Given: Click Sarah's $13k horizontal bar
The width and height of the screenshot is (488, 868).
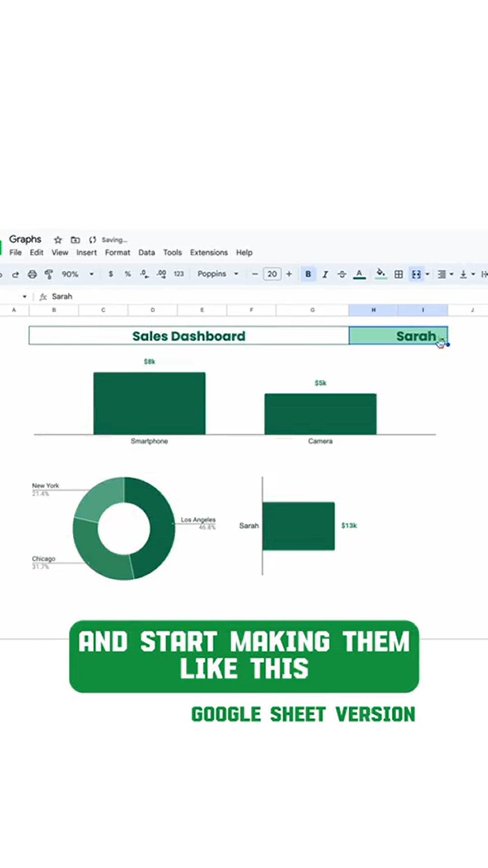Looking at the screenshot, I should click(299, 526).
